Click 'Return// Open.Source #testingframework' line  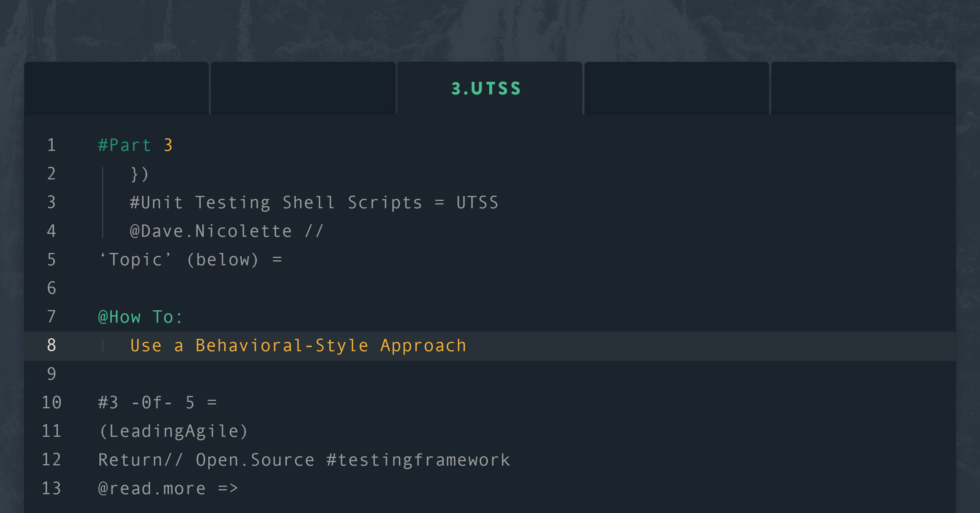point(304,460)
